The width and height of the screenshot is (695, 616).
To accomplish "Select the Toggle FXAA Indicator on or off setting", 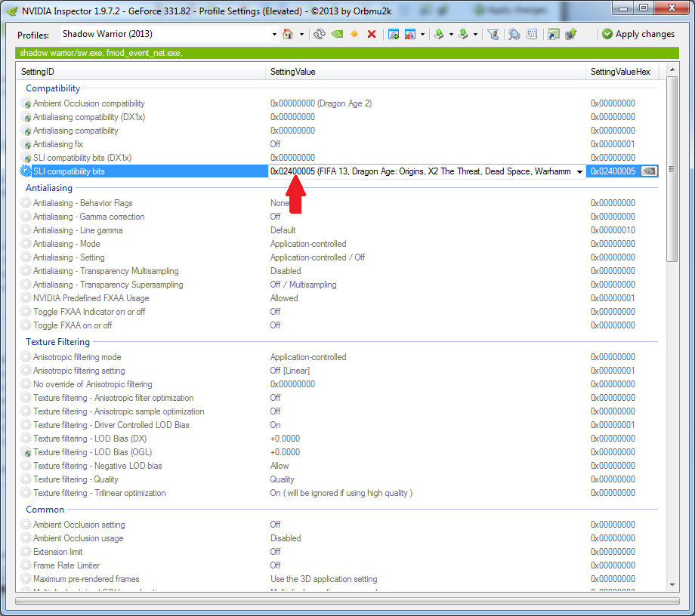I will coord(89,312).
